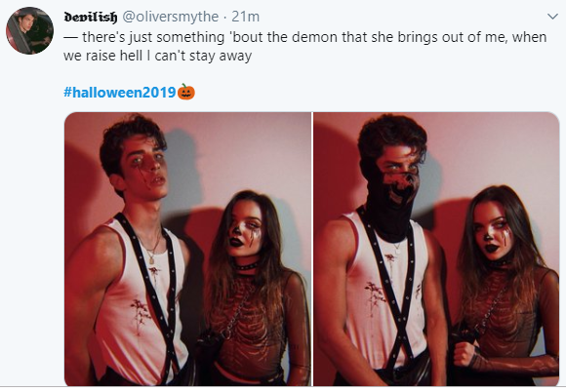Open the devilish display name profile
The width and height of the screenshot is (566, 392).
[91, 17]
